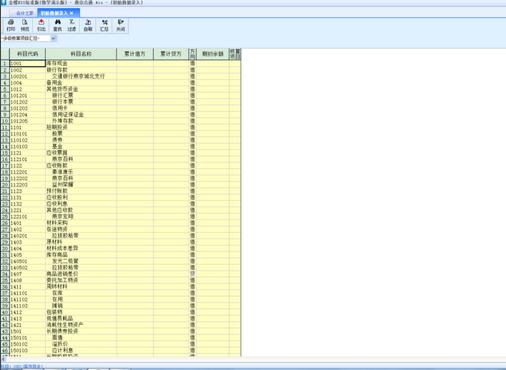Image resolution: width=506 pixels, height=370 pixels.
Task: Select the 银行汇票 sub-account row
Action: (x=81, y=95)
